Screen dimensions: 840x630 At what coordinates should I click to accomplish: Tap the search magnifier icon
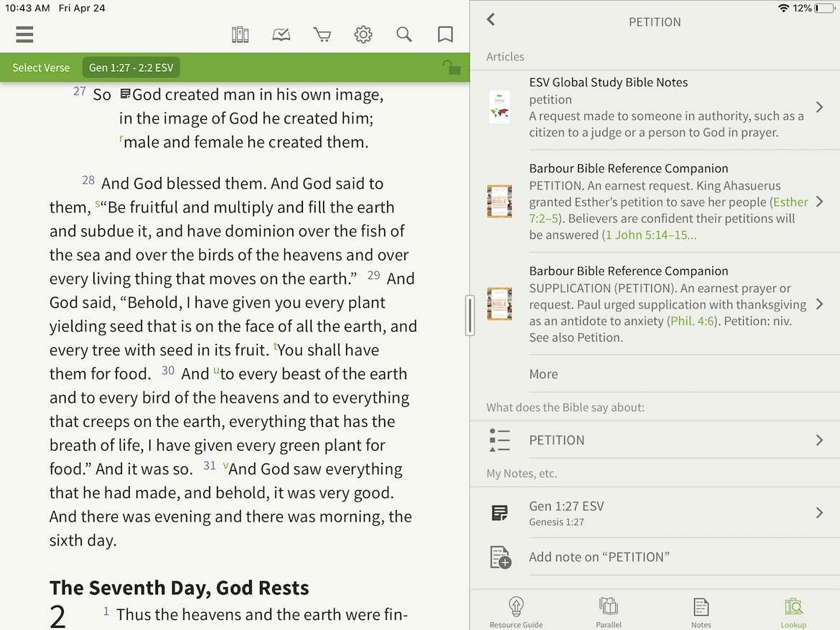[404, 34]
